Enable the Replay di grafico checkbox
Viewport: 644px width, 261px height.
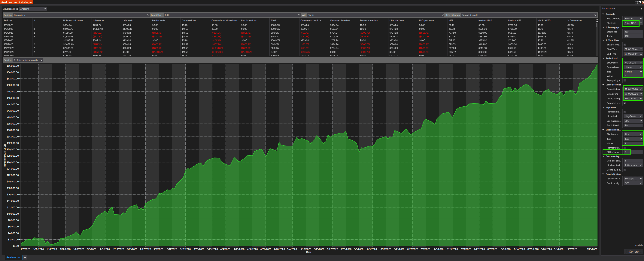click(624, 80)
